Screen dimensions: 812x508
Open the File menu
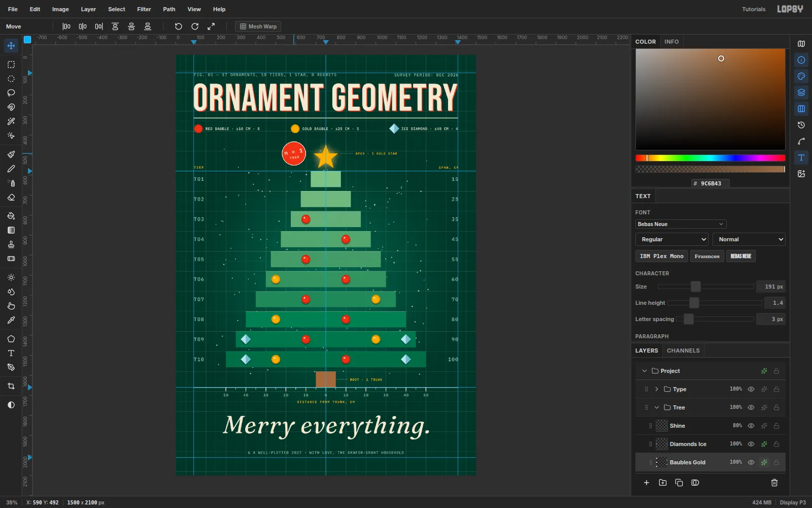(13, 9)
